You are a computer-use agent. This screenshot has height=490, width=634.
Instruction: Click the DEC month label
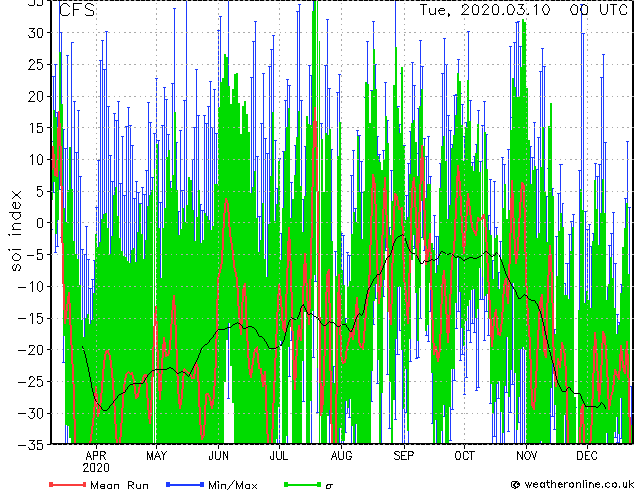click(x=587, y=456)
